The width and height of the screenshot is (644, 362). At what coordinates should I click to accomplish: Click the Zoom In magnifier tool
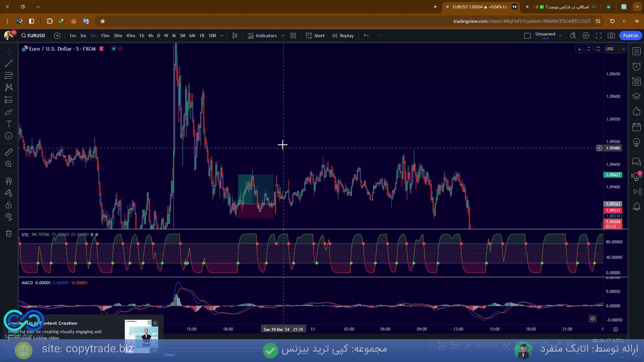point(9,164)
